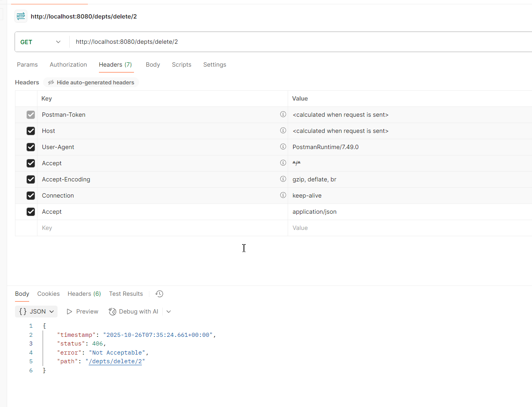532x407 pixels.
Task: Click the response history clock icon
Action: pyautogui.click(x=159, y=294)
